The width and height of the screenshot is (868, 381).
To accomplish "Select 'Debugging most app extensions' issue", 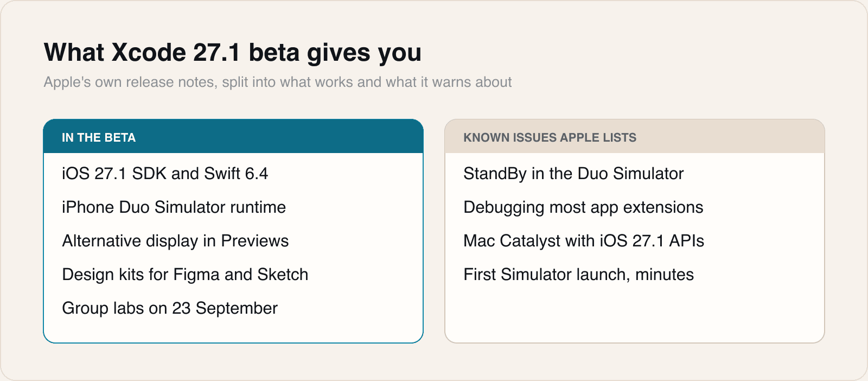I will click(583, 207).
